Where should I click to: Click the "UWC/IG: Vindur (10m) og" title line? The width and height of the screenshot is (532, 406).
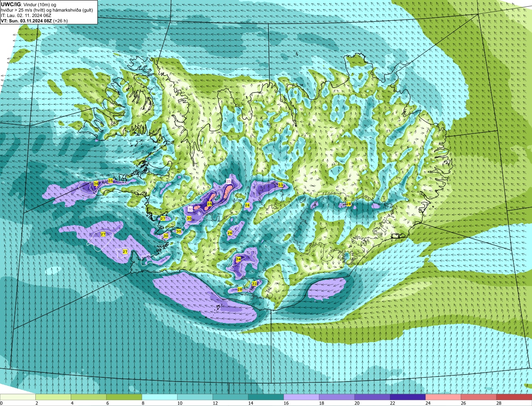pos(28,4)
